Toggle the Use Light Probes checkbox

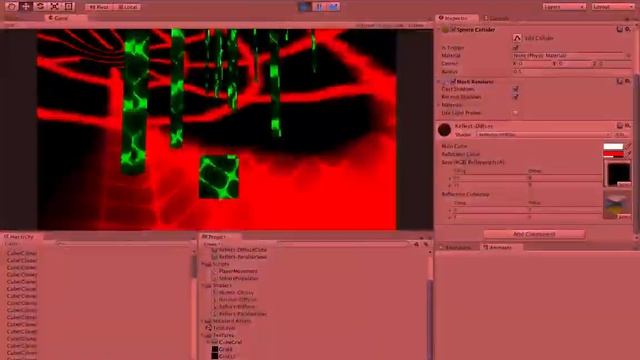click(516, 113)
